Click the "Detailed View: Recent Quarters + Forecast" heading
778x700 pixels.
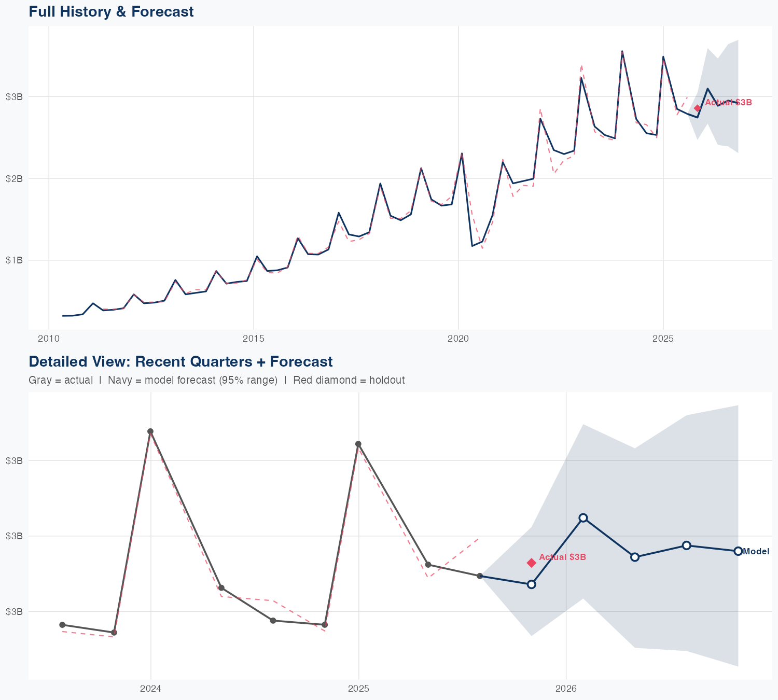click(180, 361)
